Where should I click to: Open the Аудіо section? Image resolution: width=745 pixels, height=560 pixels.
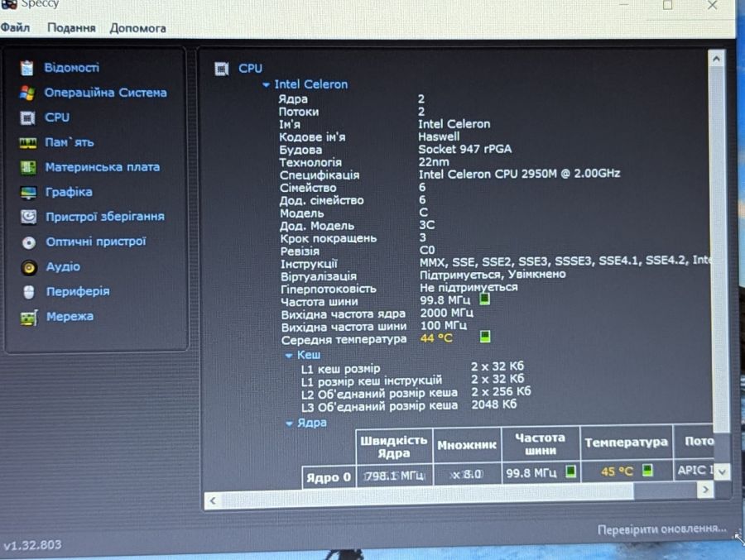[63, 267]
